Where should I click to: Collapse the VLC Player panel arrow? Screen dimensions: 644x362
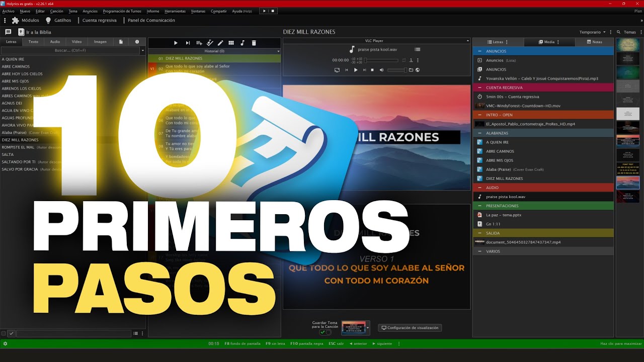pos(467,41)
